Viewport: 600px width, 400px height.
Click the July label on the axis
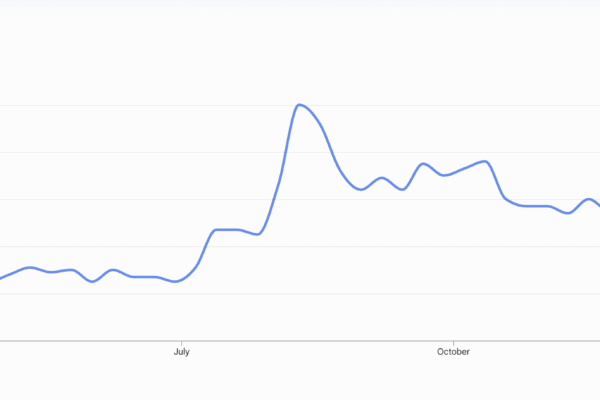pos(181,352)
